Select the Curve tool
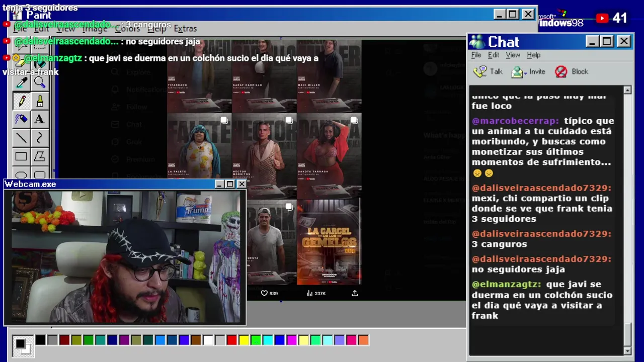Screen dimensions: 644x362 tap(40, 137)
